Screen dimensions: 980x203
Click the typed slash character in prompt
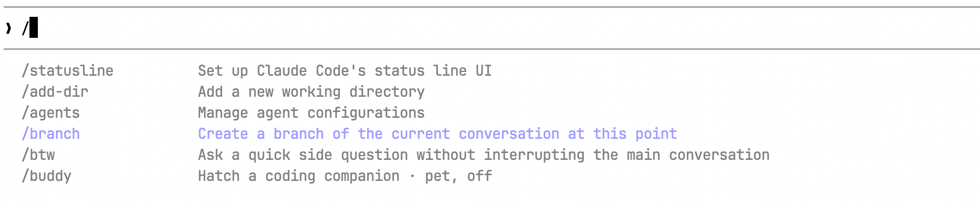click(x=25, y=28)
